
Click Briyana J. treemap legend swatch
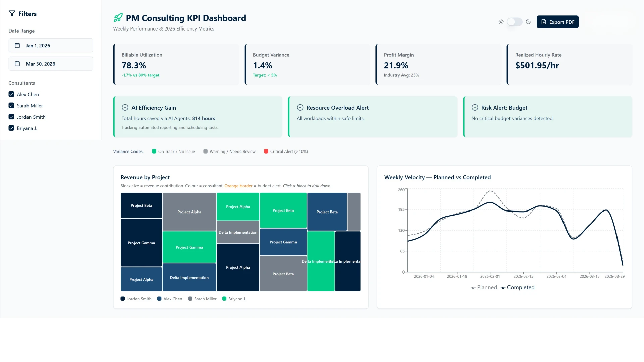(x=224, y=299)
